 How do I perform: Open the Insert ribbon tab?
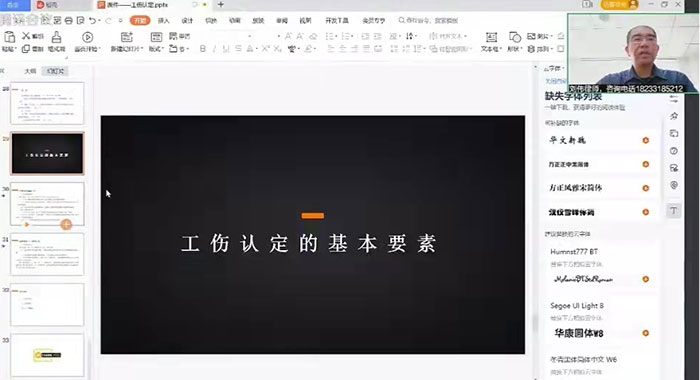click(163, 21)
